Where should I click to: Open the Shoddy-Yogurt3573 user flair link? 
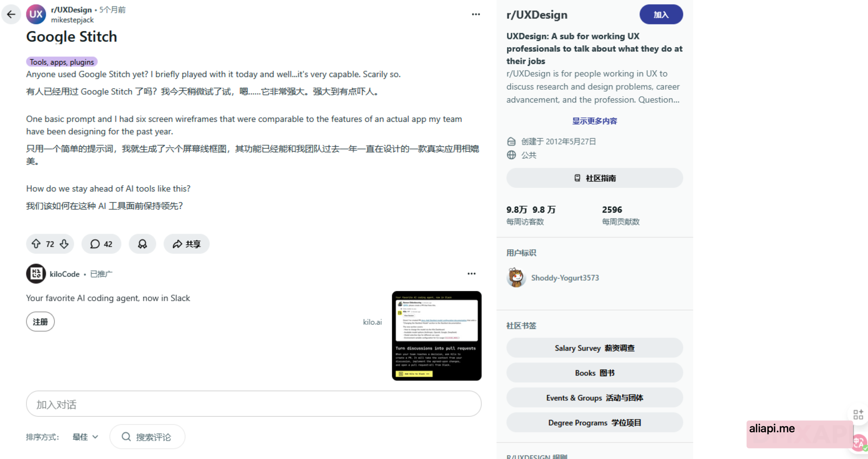pyautogui.click(x=565, y=278)
